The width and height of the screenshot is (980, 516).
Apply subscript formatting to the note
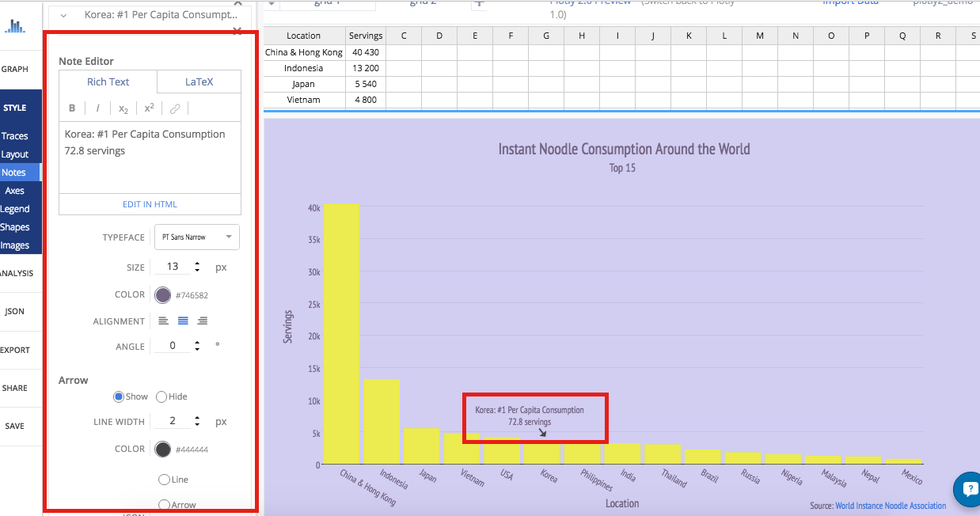pyautogui.click(x=123, y=109)
